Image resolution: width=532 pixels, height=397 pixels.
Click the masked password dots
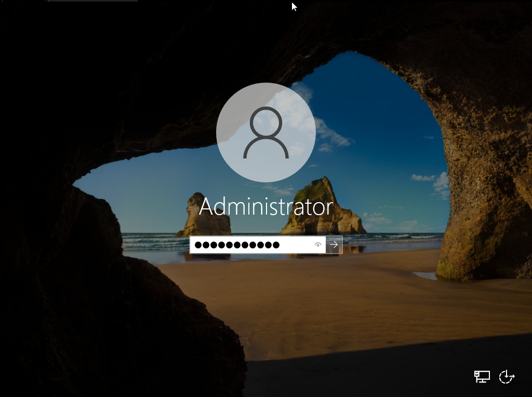pyautogui.click(x=237, y=245)
